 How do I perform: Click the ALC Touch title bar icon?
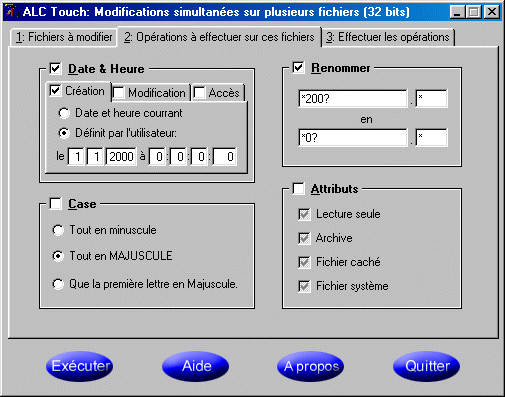(x=12, y=12)
